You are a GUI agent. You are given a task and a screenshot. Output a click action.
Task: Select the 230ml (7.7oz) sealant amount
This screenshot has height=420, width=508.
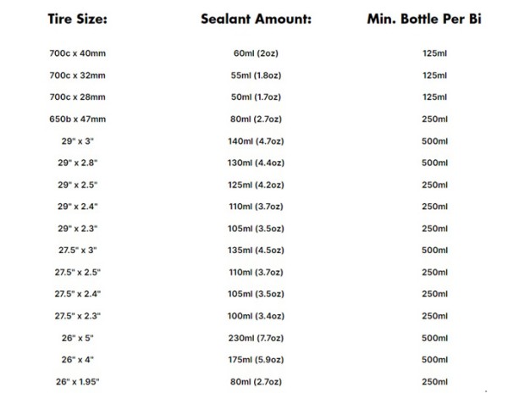[x=256, y=337]
